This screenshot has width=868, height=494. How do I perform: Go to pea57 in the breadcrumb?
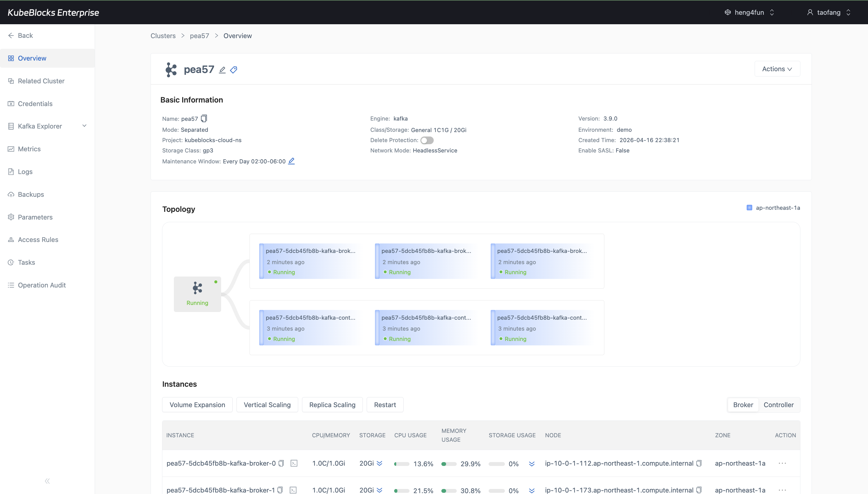coord(199,36)
